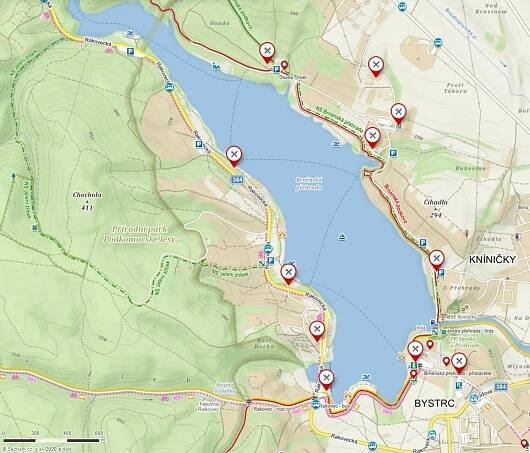
Task: Click the Chochola 411 peak label
Action: [87, 201]
